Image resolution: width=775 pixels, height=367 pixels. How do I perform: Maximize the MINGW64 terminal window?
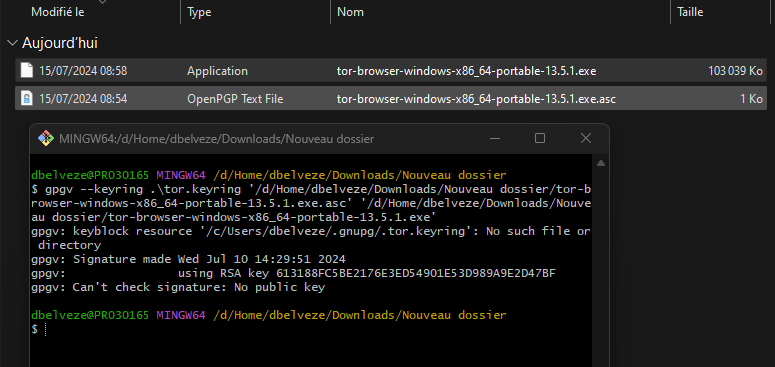coord(540,138)
